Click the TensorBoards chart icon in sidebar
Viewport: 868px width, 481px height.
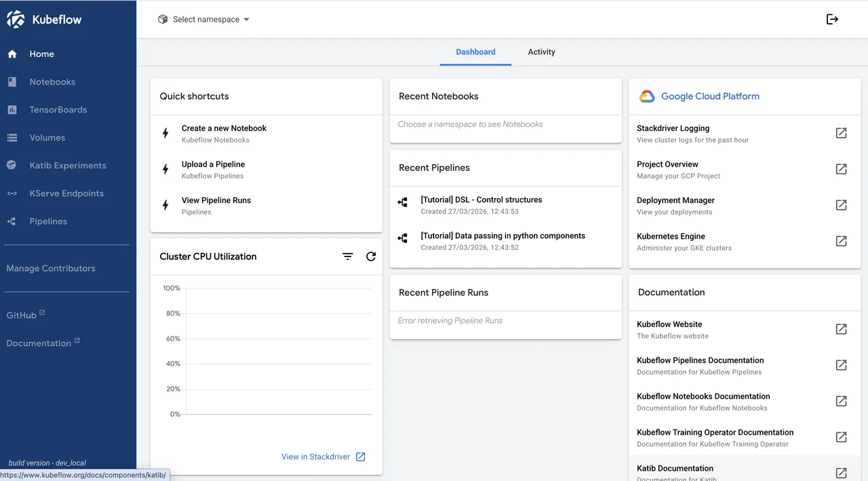[x=12, y=109]
